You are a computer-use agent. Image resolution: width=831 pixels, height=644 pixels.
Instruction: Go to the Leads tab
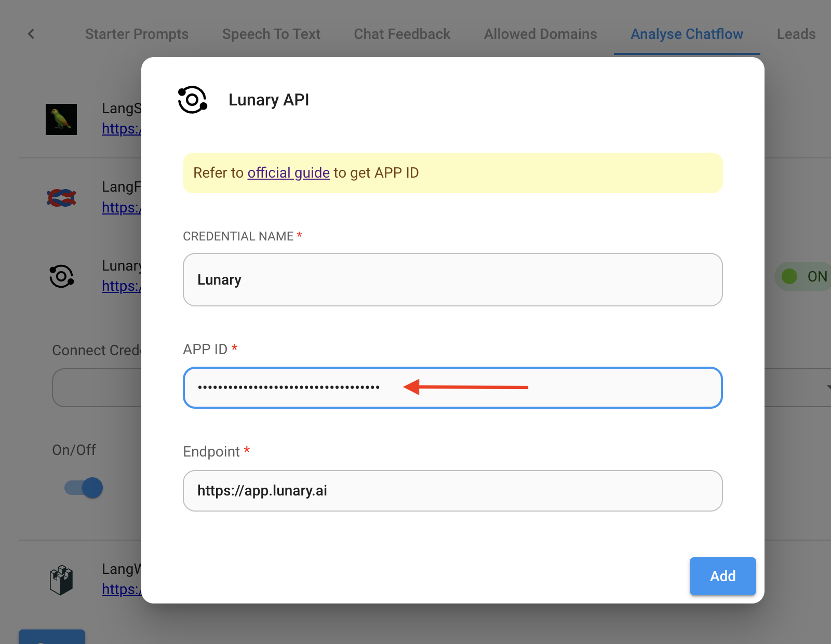(x=796, y=34)
